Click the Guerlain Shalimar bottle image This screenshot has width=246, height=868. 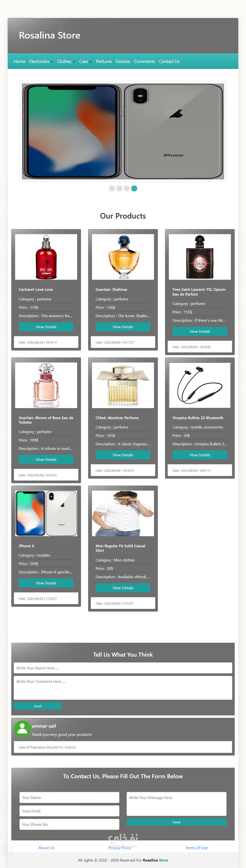point(123,257)
